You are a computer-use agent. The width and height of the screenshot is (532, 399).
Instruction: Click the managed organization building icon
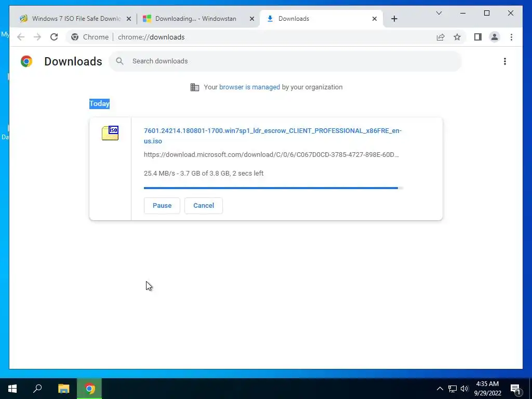click(x=195, y=87)
